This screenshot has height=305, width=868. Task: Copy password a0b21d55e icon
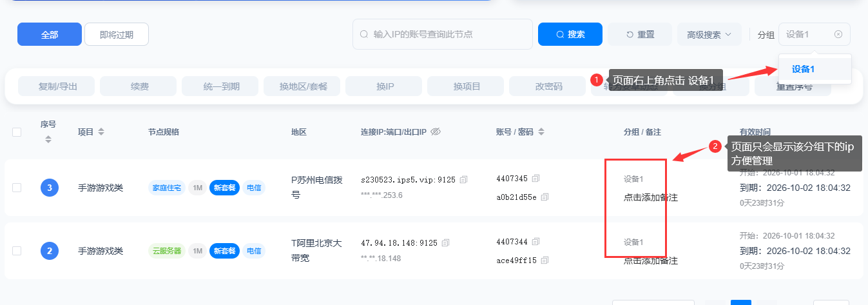(x=545, y=197)
